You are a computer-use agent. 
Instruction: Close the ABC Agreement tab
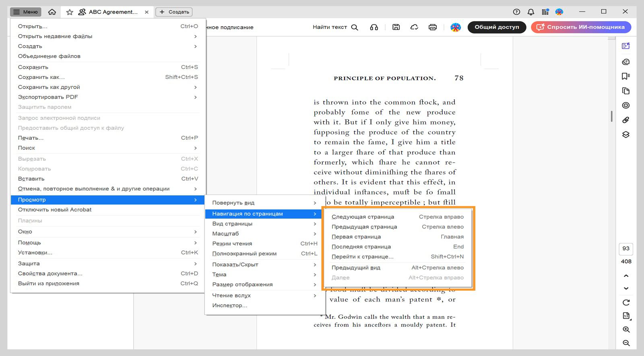[147, 12]
